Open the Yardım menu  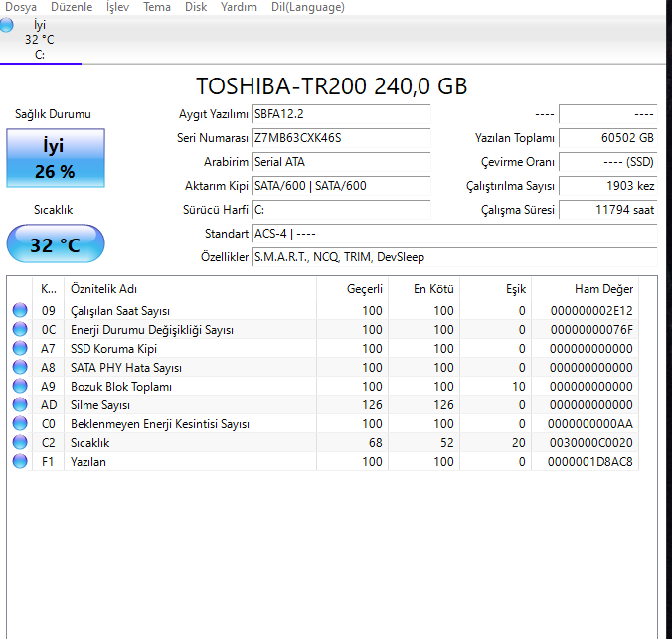click(x=239, y=7)
